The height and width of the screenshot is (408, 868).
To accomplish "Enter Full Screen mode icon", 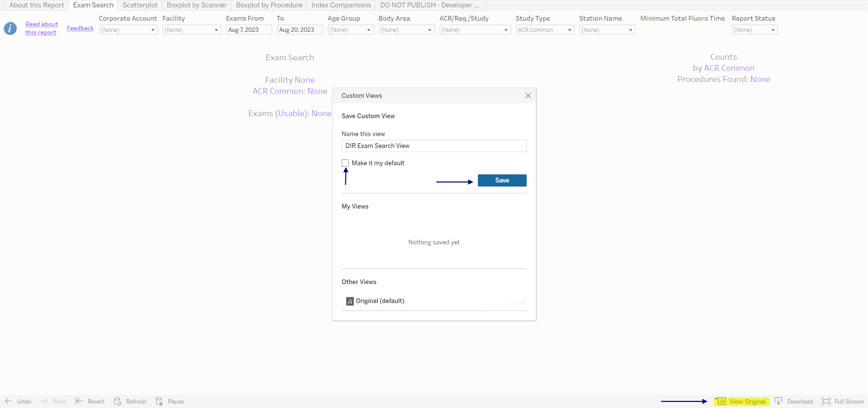I will pos(826,401).
